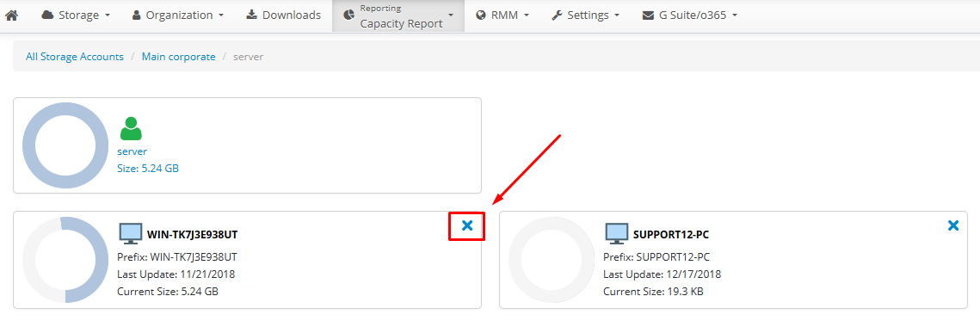Click the green server user icon
The width and height of the screenshot is (980, 333).
(x=131, y=129)
